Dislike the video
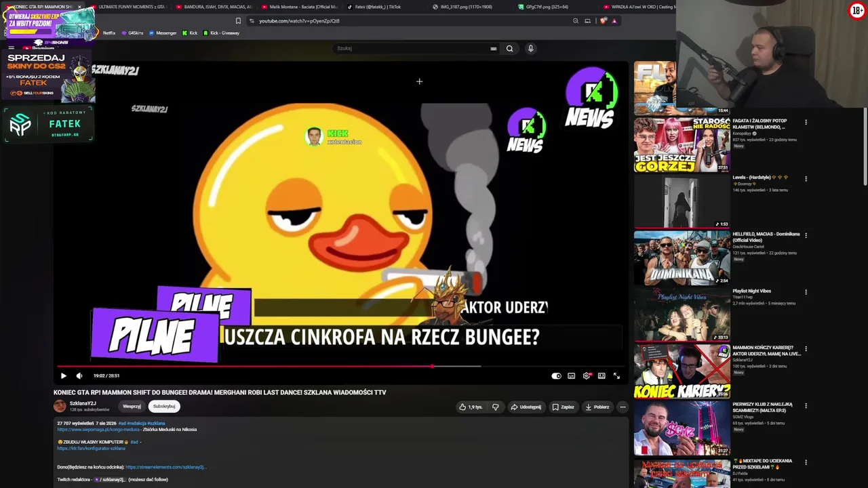 point(496,407)
